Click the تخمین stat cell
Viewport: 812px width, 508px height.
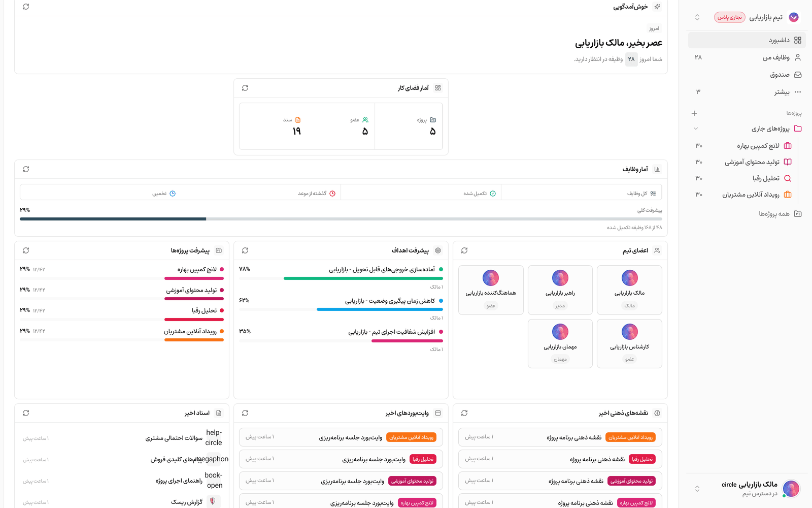(100, 193)
